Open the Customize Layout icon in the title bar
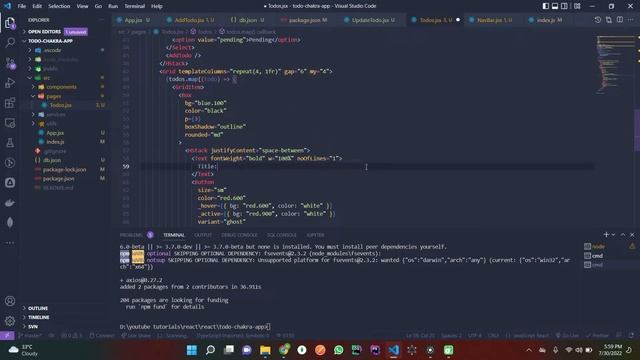Viewport: 640px width, 360px height. point(577,6)
